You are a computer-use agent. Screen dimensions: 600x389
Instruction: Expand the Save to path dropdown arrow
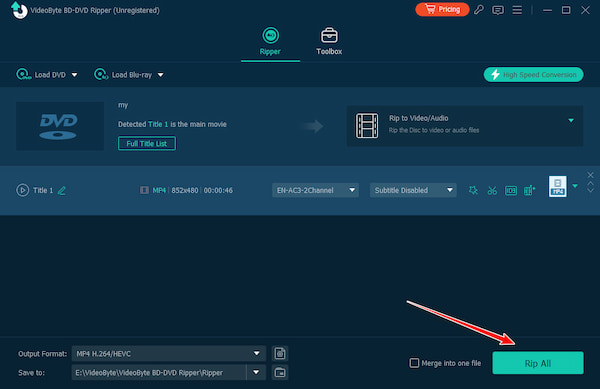click(256, 372)
